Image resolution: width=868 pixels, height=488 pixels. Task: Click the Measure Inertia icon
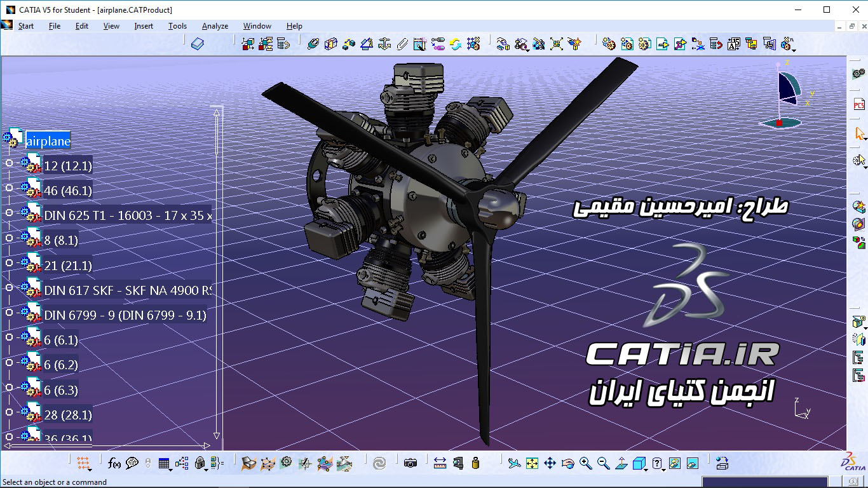pos(475,463)
